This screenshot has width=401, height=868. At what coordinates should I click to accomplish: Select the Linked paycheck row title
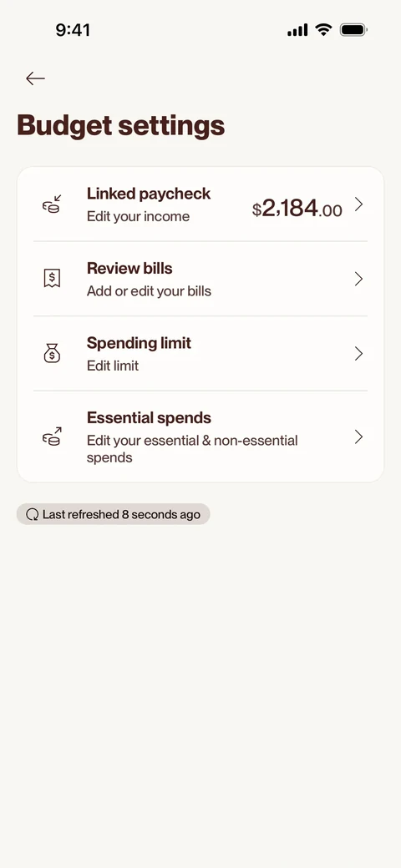pos(149,194)
